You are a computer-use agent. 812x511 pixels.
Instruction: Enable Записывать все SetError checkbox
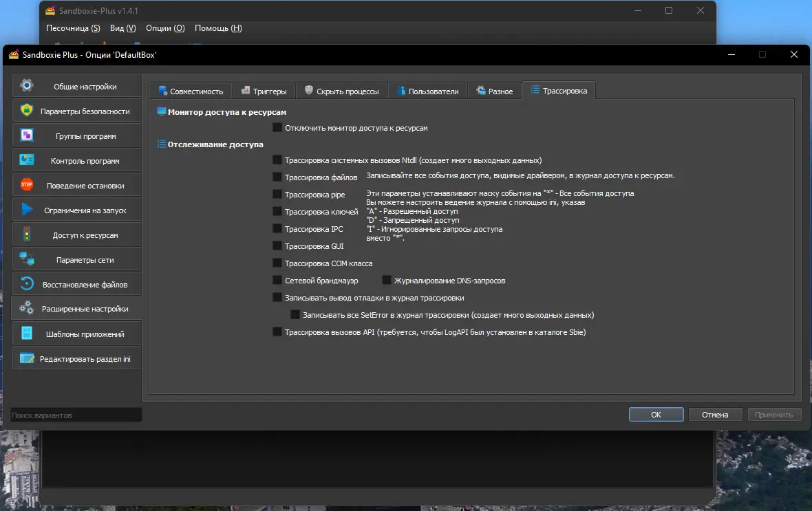tap(295, 314)
